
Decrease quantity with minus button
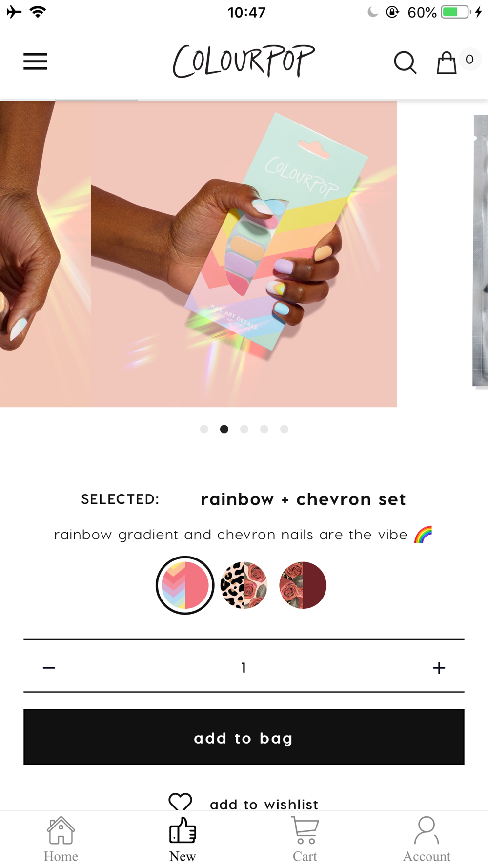49,667
